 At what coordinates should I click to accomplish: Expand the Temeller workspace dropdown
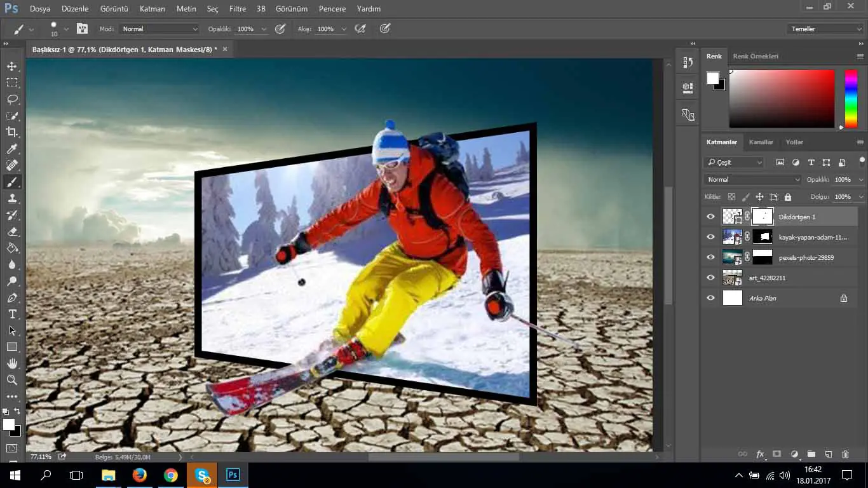coord(825,29)
